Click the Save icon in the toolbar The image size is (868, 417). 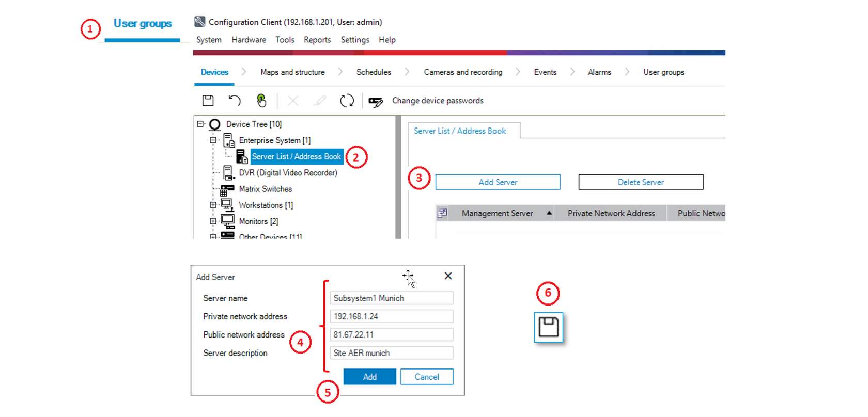(x=208, y=101)
